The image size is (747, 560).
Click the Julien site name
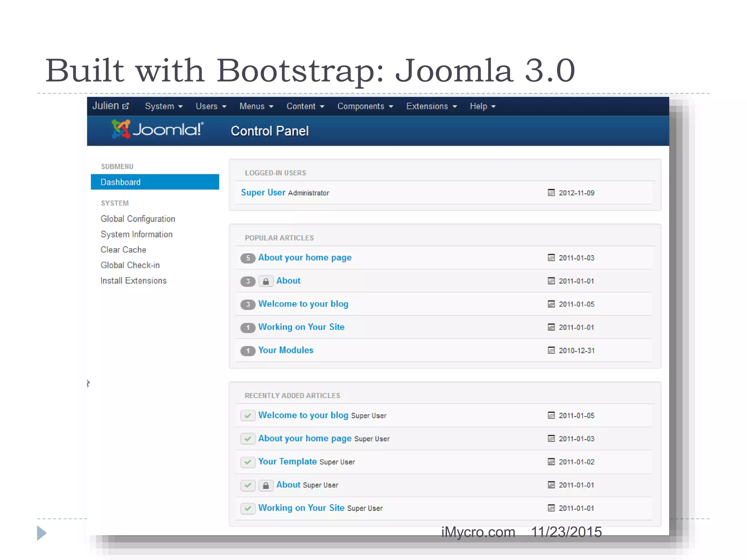tap(106, 105)
